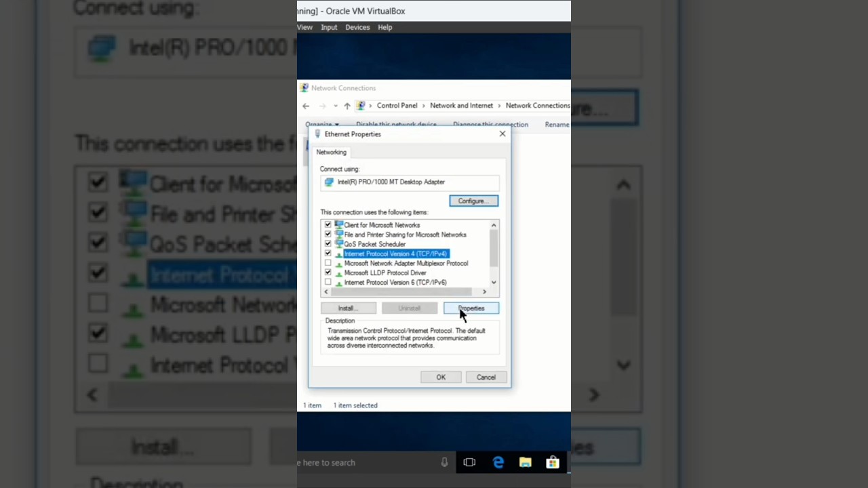Click the QoS Packet Scheduler icon
This screenshot has height=488, width=868.
338,243
